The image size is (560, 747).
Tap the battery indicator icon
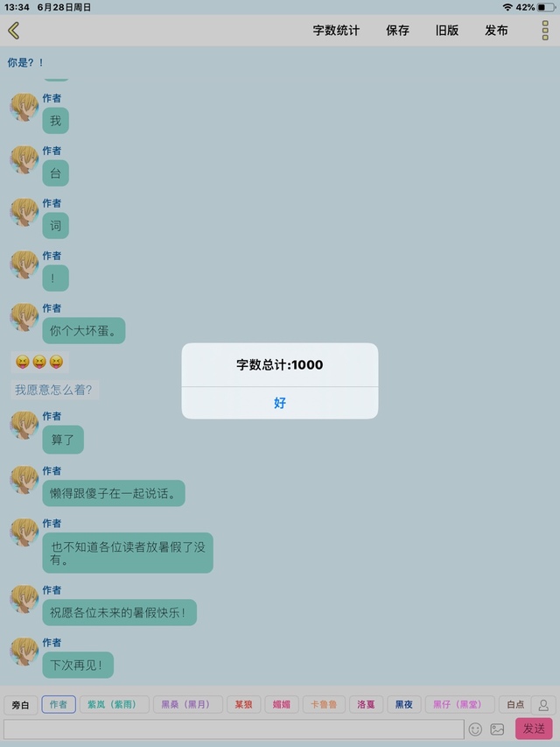[x=546, y=7]
